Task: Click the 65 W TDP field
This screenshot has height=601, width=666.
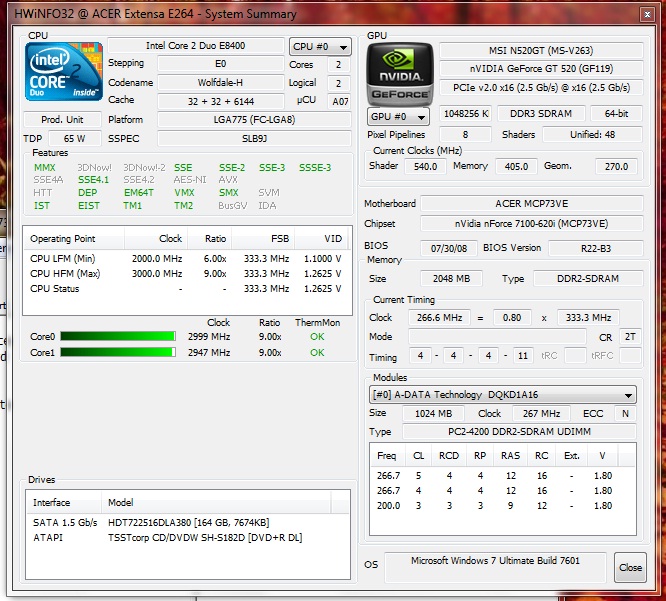Action: (75, 138)
